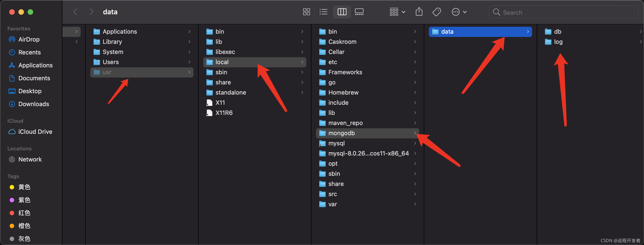Screen dimensions: 644x245
Task: Open Recents in the sidebar
Action: click(29, 52)
